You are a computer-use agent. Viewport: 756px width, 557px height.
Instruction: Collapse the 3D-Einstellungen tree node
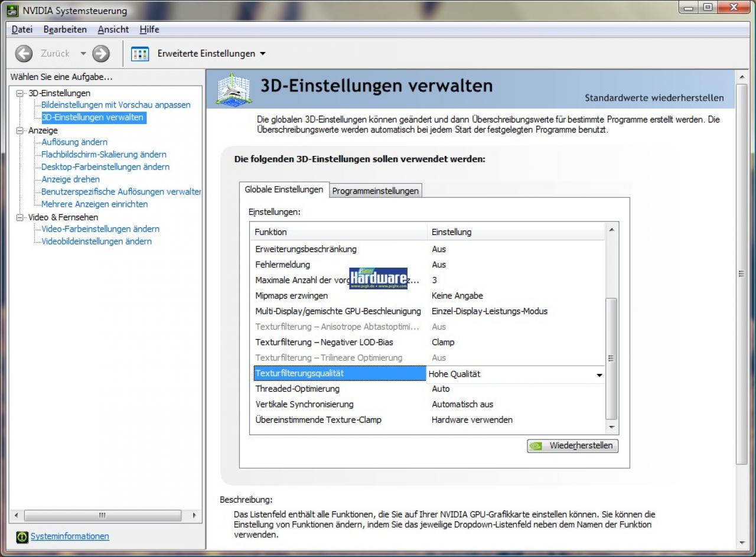[x=20, y=93]
